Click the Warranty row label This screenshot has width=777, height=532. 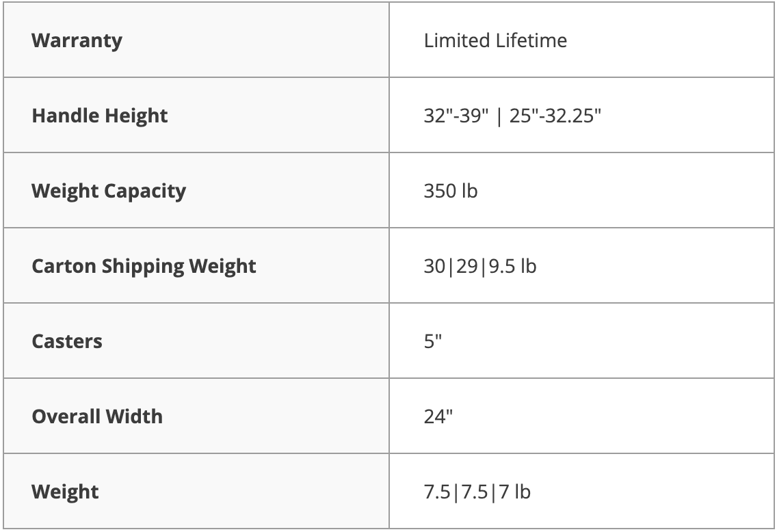pos(77,40)
